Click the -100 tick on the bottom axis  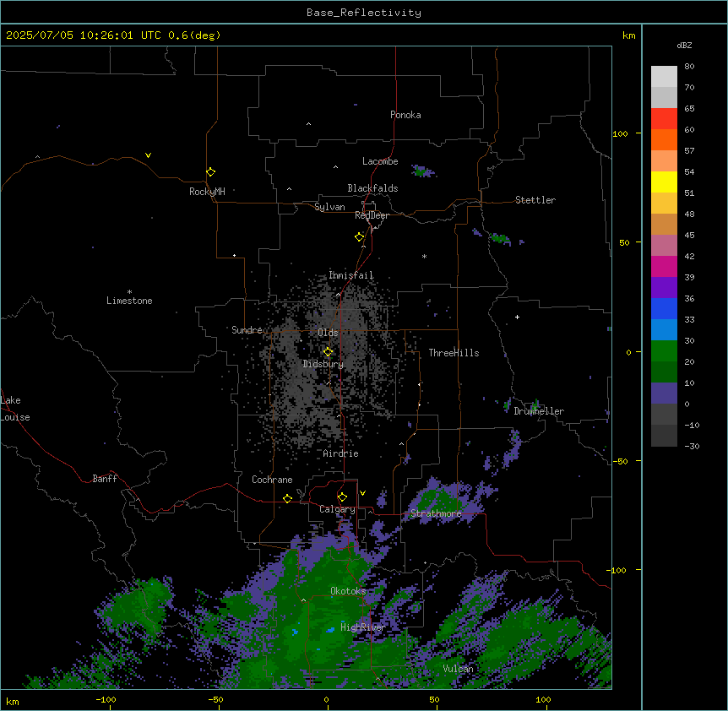[x=106, y=699]
